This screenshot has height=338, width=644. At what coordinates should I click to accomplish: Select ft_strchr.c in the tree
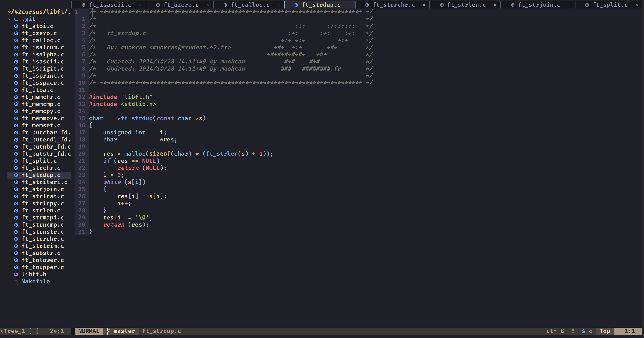pyautogui.click(x=41, y=168)
